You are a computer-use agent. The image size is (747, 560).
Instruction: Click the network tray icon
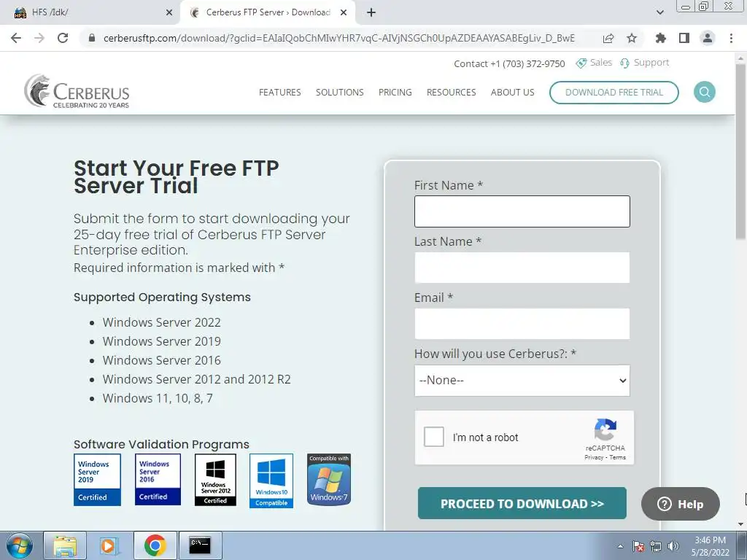click(x=656, y=546)
